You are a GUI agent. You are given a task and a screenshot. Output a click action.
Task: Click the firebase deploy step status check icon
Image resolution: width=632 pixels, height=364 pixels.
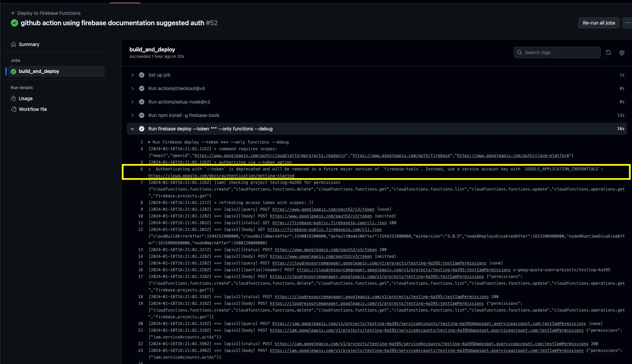click(x=142, y=129)
